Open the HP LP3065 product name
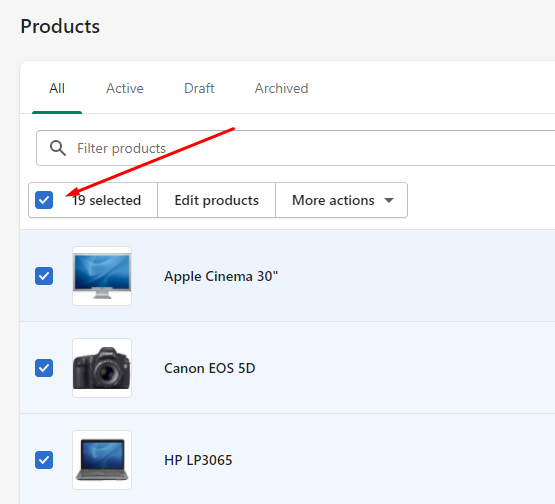Viewport: 555px width, 504px height. pyautogui.click(x=198, y=460)
